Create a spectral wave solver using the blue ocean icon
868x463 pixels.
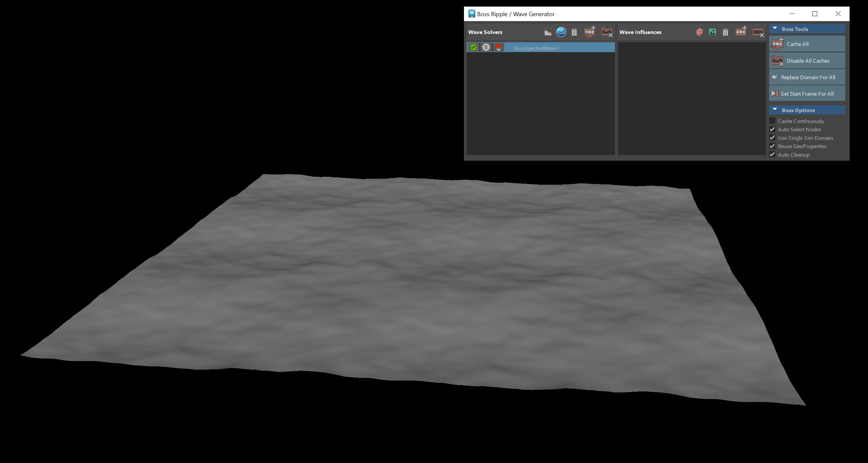(561, 32)
